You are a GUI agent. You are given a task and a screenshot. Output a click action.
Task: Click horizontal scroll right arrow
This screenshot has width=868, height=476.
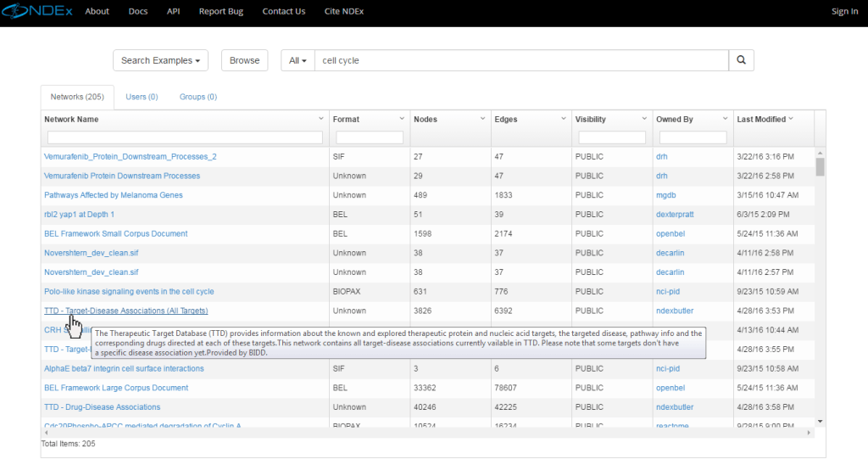[809, 433]
